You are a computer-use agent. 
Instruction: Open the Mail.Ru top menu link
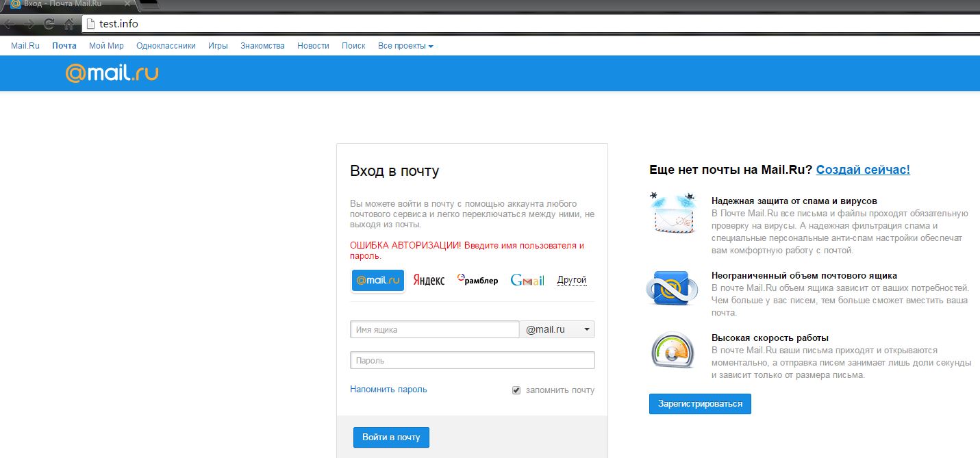point(25,46)
